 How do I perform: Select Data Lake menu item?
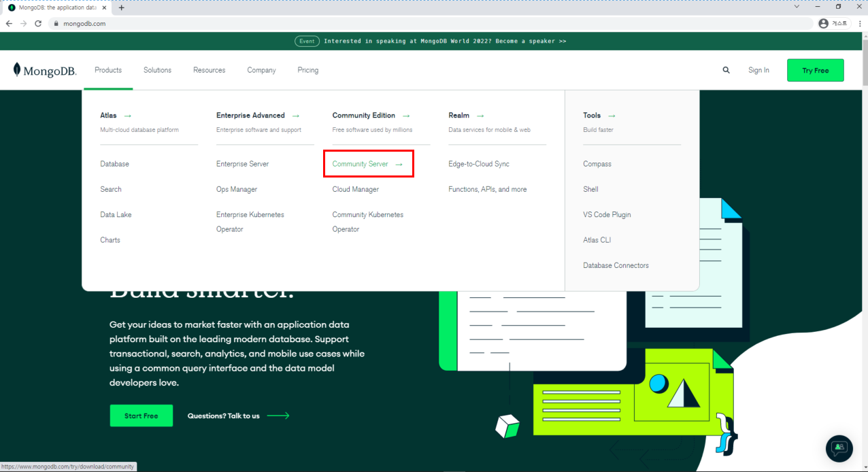point(116,214)
